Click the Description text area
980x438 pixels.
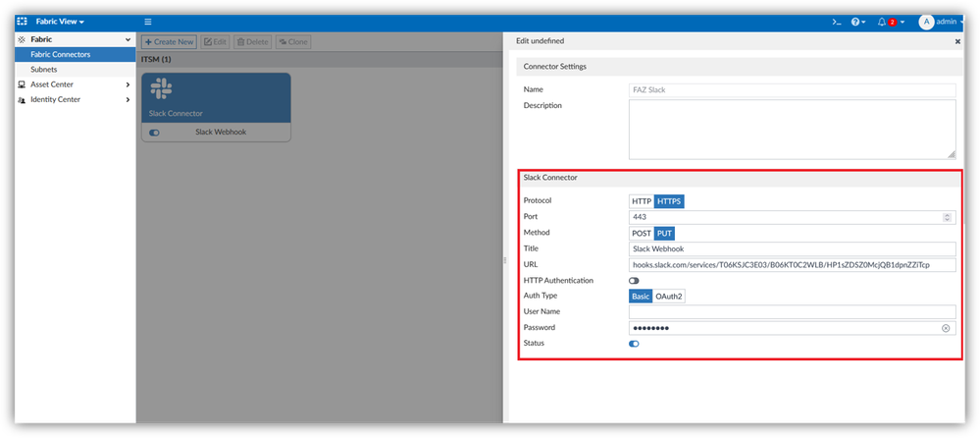coord(792,130)
